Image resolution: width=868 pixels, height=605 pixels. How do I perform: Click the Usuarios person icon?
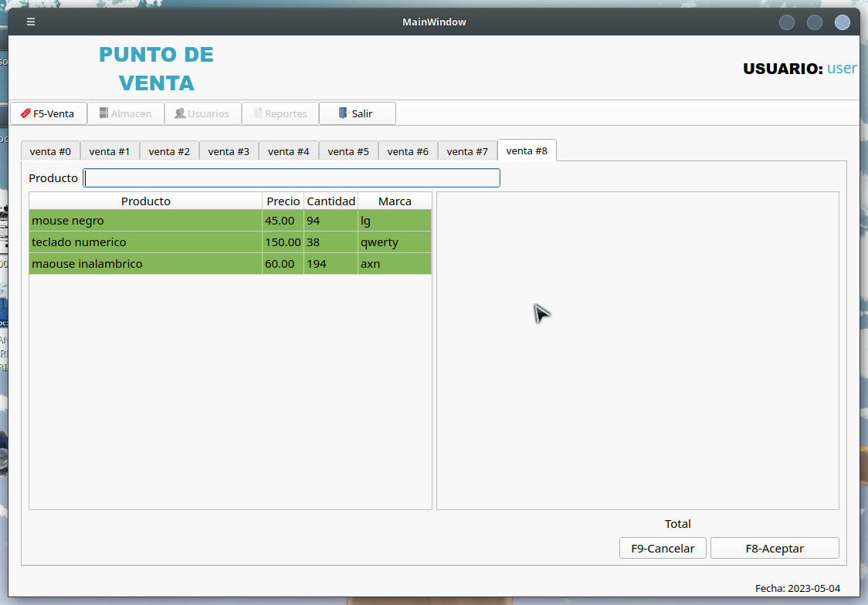(180, 113)
